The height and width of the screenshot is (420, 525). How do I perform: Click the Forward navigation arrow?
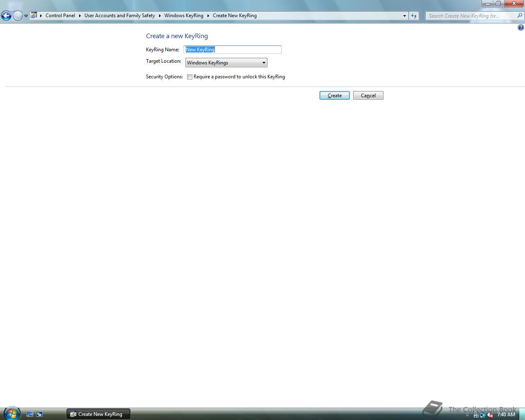tap(18, 16)
